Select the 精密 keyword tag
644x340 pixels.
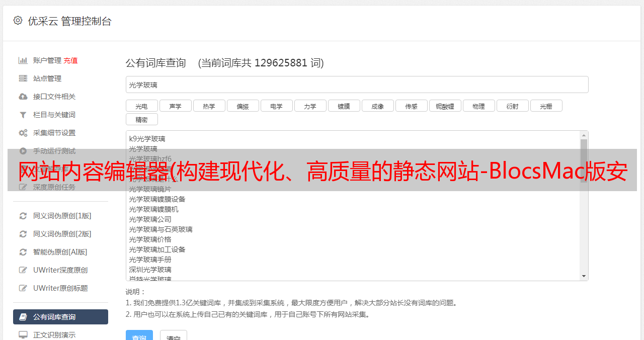(141, 119)
